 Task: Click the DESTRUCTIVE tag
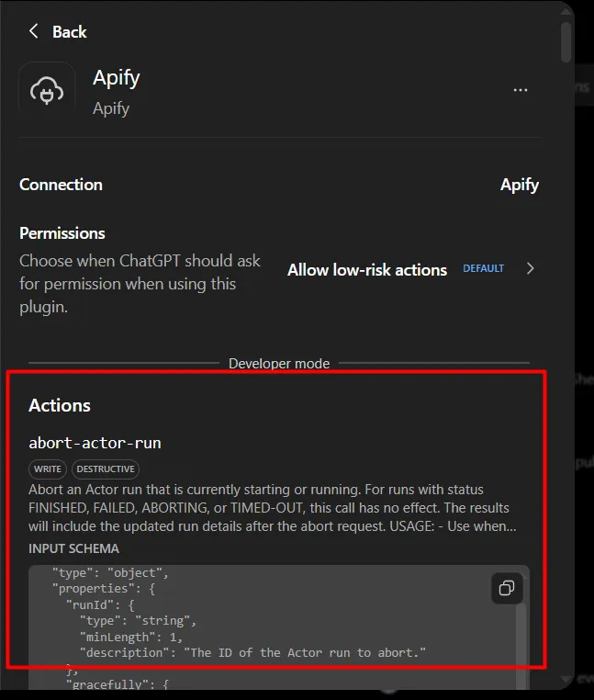106,469
